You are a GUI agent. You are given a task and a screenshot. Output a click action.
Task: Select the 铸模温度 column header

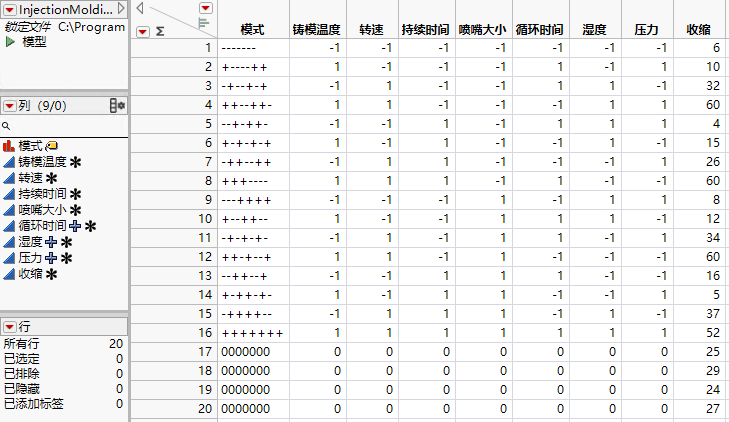tap(317, 30)
